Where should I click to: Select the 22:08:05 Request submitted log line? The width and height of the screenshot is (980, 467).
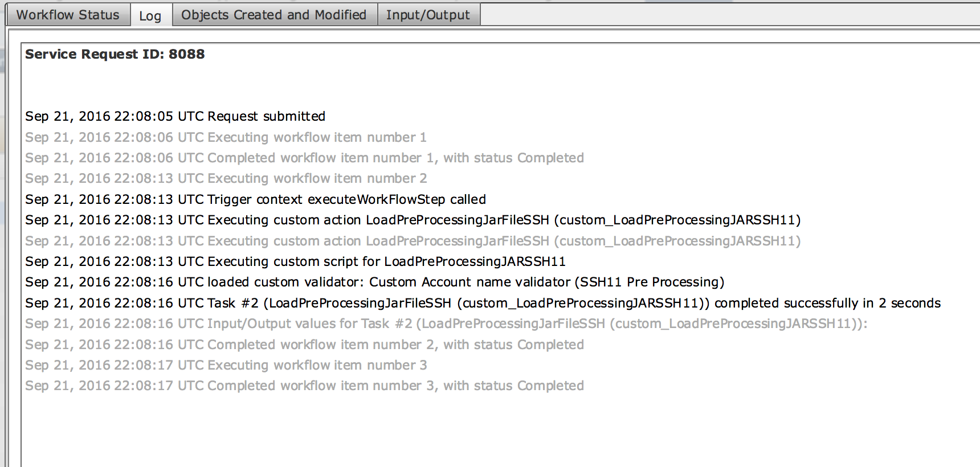(x=175, y=116)
